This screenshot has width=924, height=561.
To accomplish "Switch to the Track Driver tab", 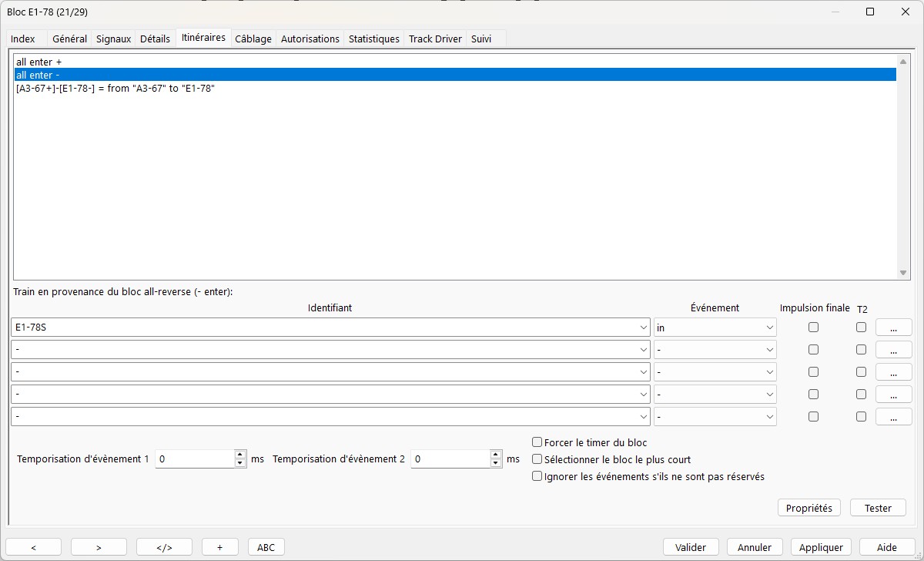I will [435, 39].
